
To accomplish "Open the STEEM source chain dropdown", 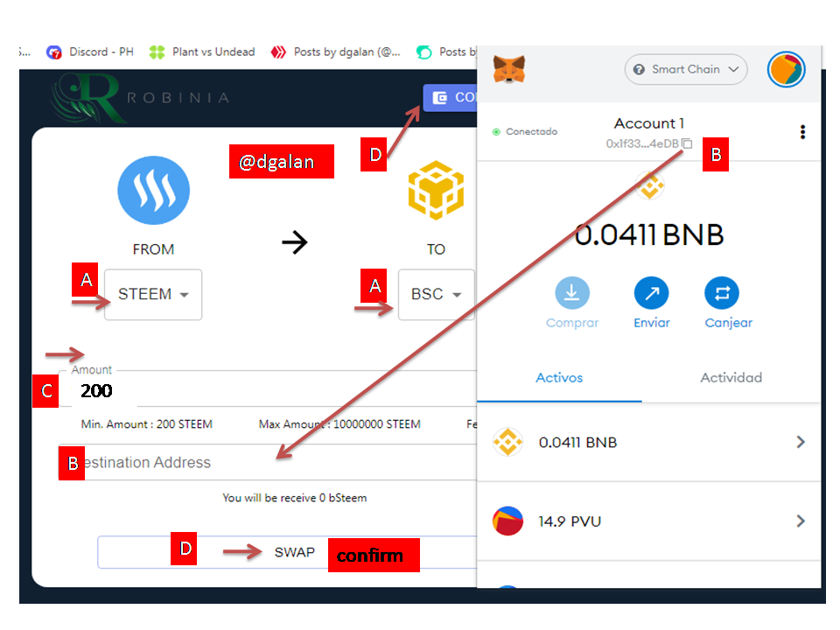I will 153,295.
